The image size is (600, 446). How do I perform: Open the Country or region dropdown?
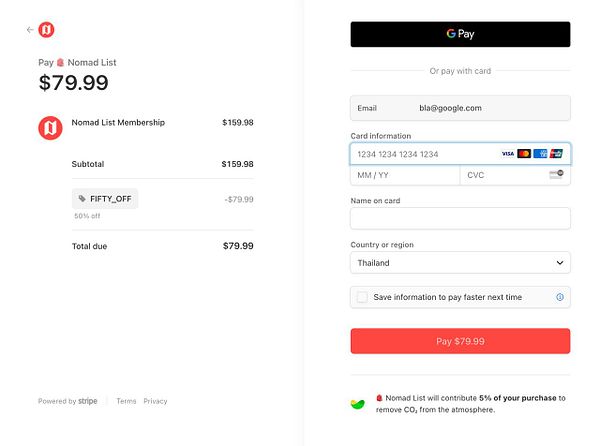click(x=460, y=263)
